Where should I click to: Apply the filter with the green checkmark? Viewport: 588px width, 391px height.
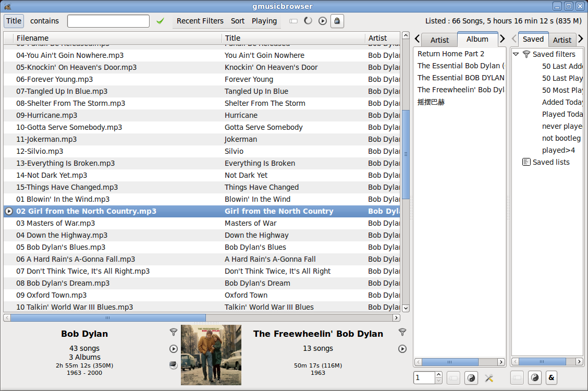point(160,21)
